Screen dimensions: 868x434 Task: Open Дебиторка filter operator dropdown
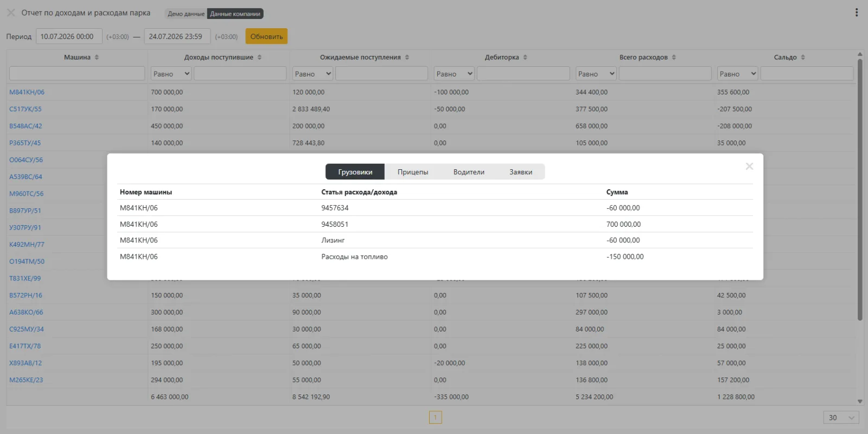pos(454,74)
